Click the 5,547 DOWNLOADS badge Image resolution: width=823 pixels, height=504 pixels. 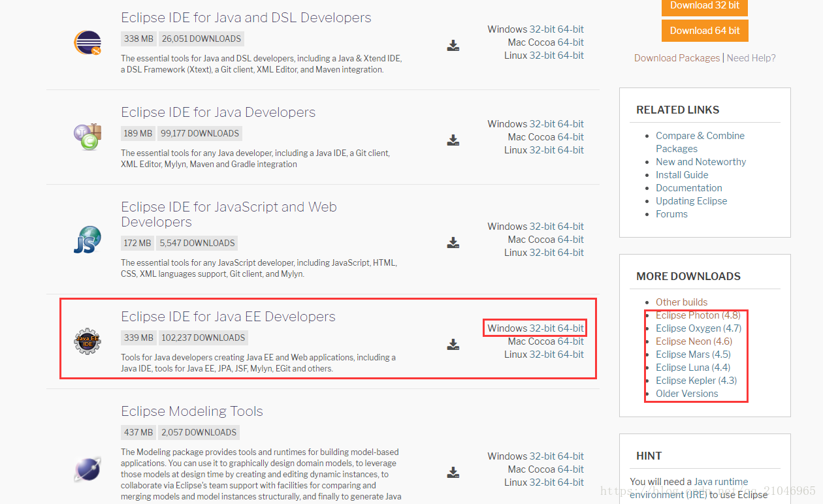click(x=197, y=243)
